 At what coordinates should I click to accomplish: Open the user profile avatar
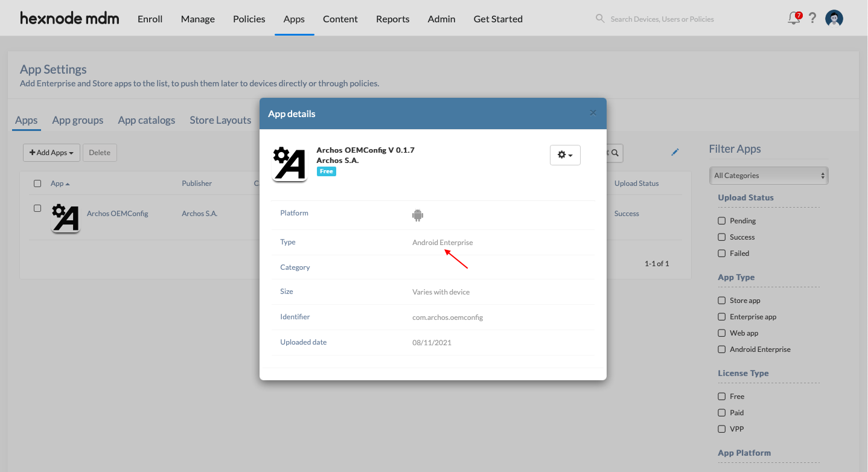click(x=834, y=19)
